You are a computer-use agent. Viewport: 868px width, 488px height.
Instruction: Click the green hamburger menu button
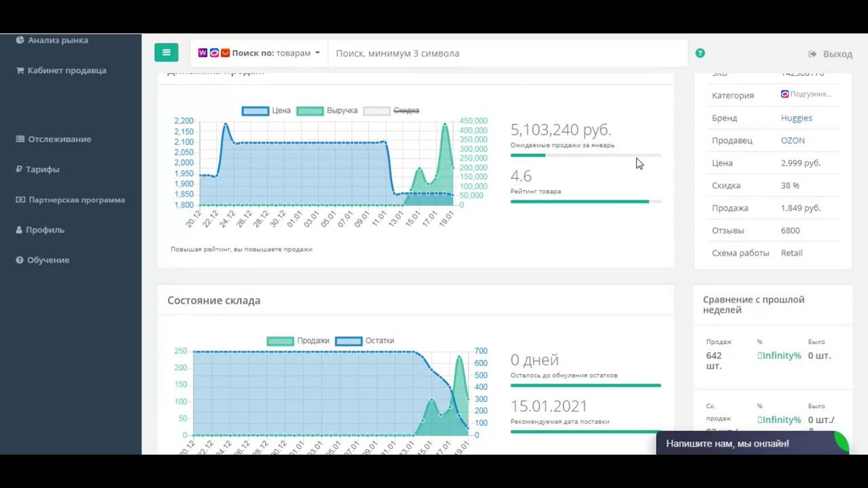[x=166, y=53]
